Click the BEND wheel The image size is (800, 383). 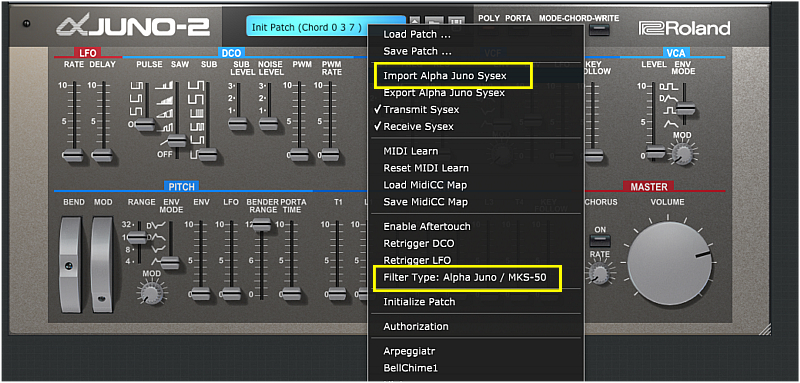click(70, 264)
